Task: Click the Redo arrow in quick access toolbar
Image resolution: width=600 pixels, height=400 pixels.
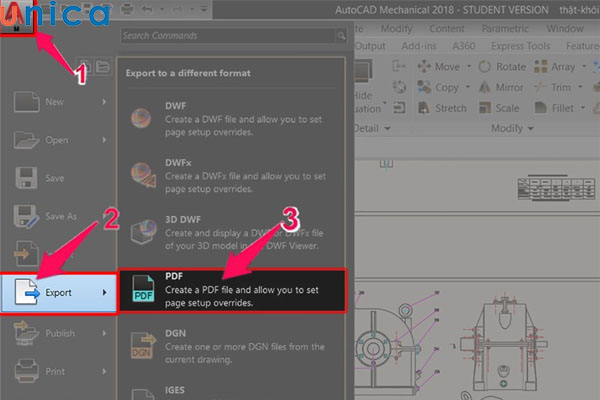Action: [179, 9]
